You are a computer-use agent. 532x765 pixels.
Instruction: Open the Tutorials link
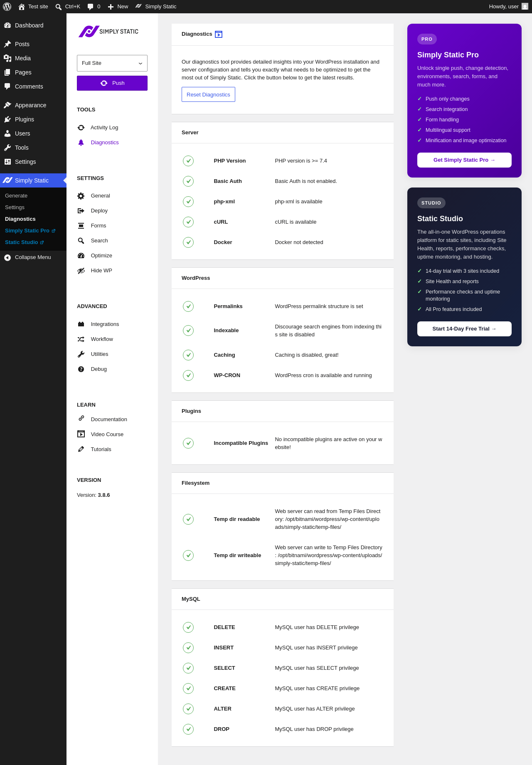click(101, 449)
